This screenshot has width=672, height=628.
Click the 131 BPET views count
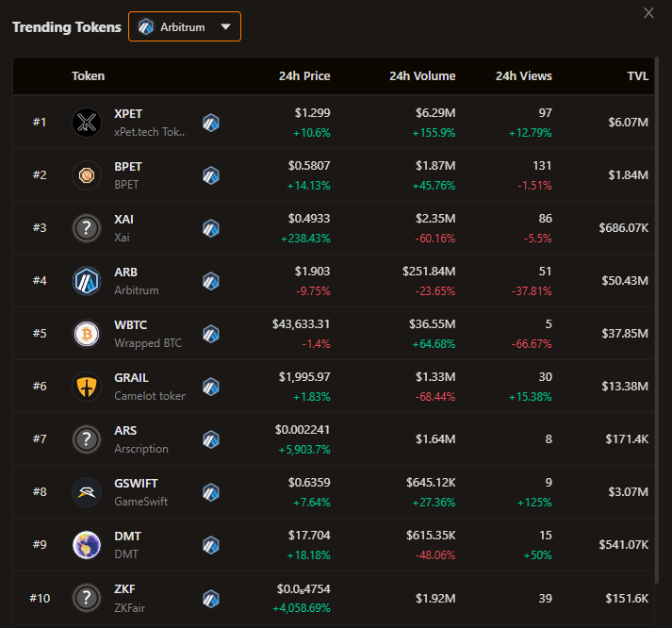pos(542,165)
